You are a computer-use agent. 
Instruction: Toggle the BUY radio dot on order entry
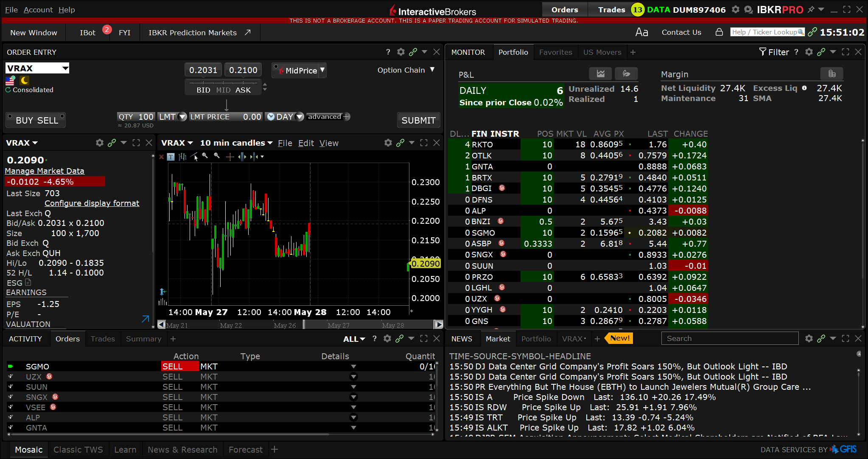coord(10,116)
